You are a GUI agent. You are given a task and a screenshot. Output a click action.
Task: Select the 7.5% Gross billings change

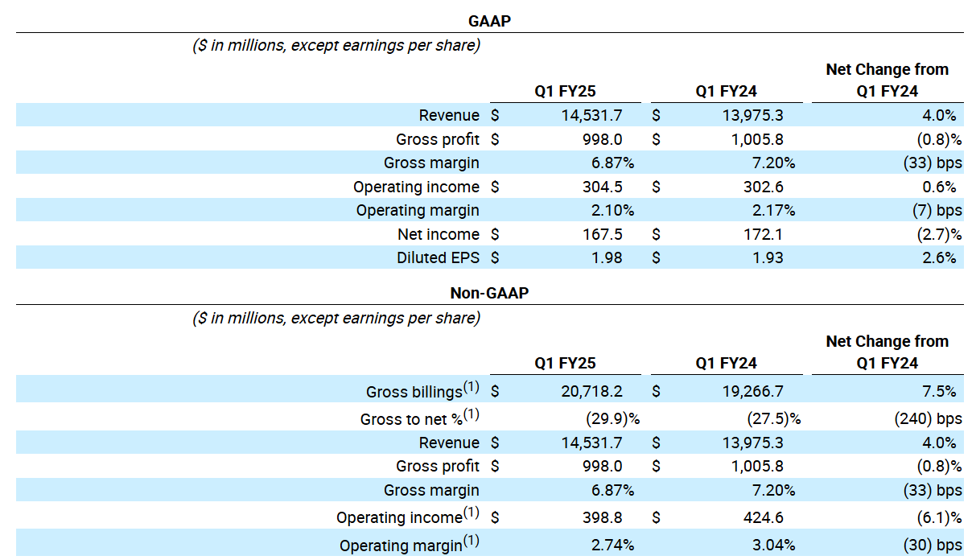(x=940, y=392)
